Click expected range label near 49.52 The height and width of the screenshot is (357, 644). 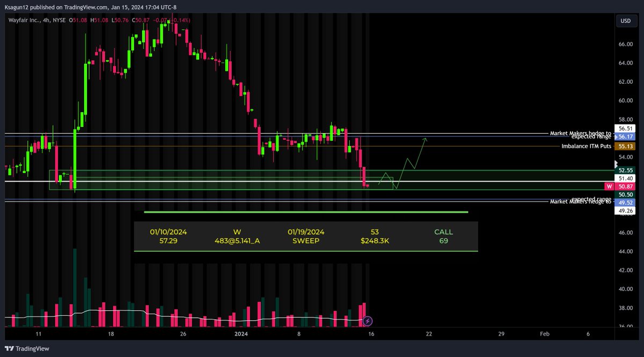point(591,199)
